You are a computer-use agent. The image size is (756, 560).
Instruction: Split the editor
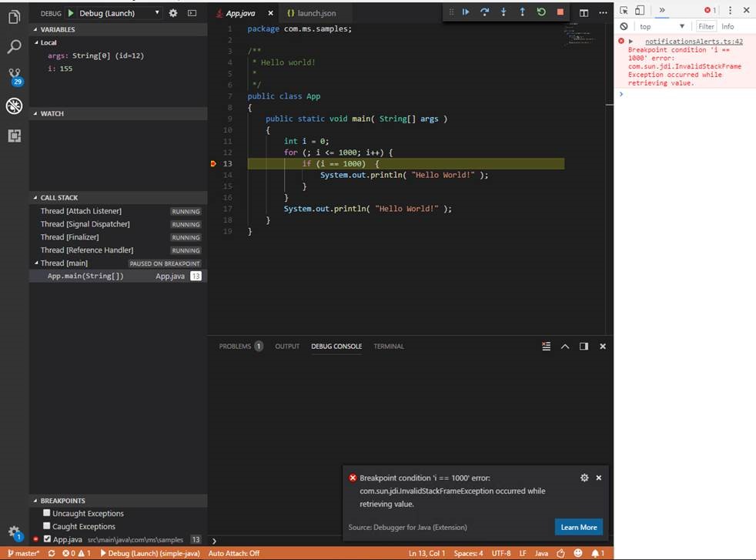(584, 13)
